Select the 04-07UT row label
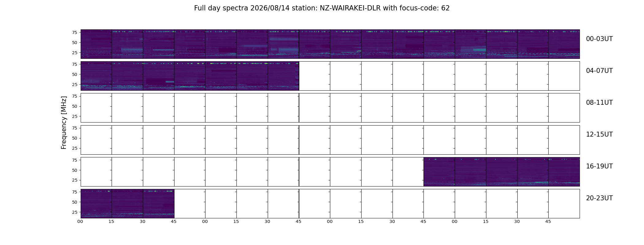Image resolution: width=644 pixels, height=245 pixels. coord(599,71)
